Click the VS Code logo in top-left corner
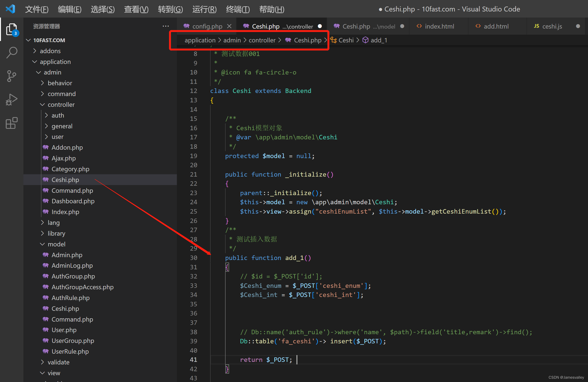 (x=10, y=9)
